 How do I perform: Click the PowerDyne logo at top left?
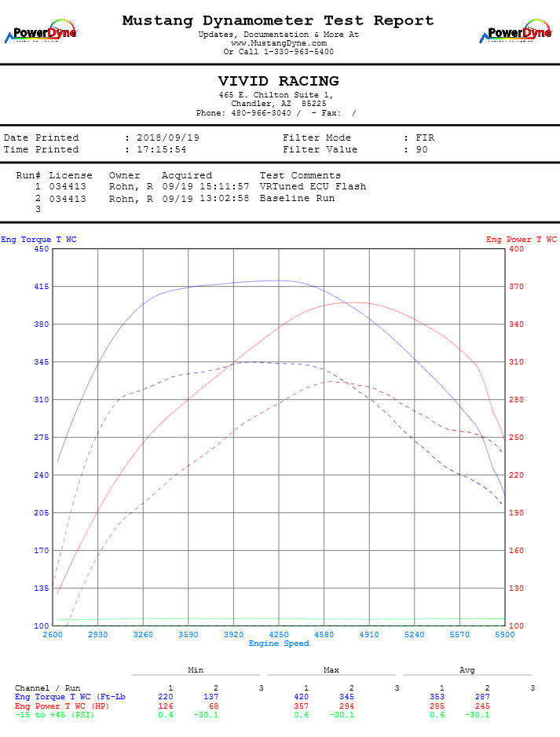coord(41,31)
